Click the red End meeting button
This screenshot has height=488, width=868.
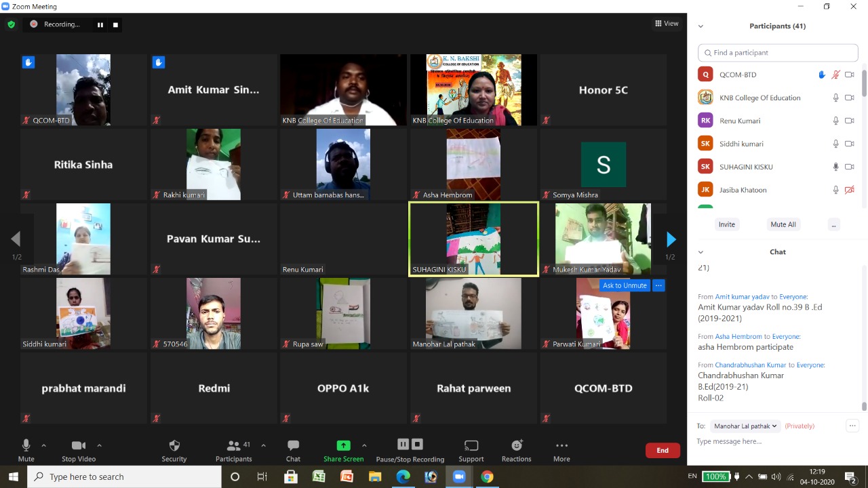coord(662,450)
